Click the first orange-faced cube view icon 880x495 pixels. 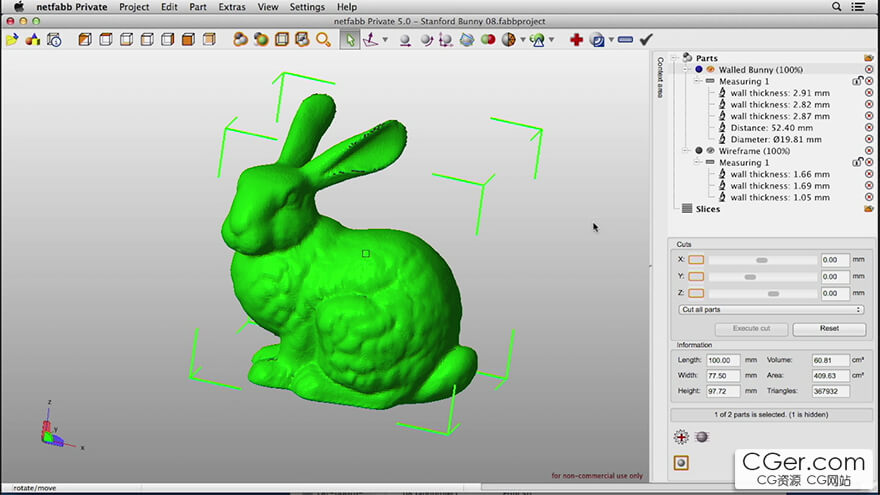(x=85, y=40)
